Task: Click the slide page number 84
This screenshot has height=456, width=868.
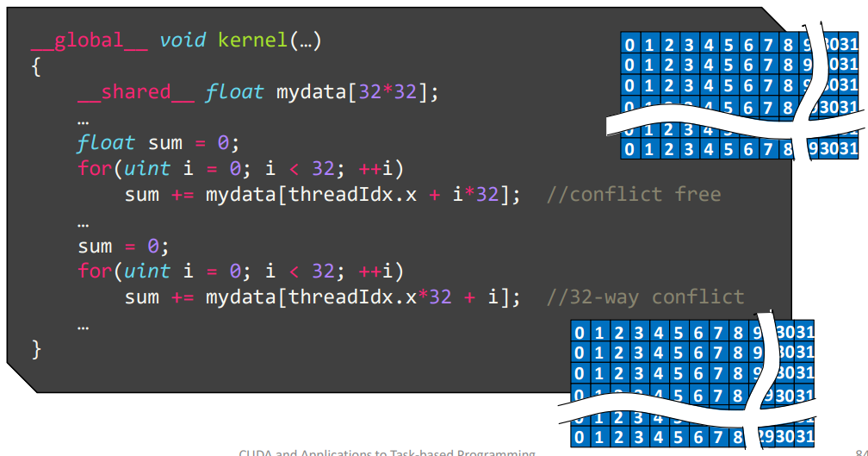Action: tap(860, 452)
